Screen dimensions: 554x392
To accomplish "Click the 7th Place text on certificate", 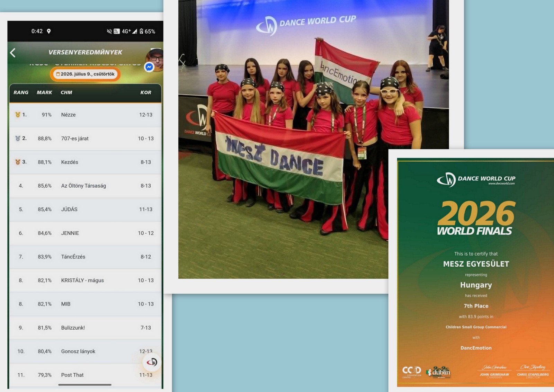I will (476, 306).
